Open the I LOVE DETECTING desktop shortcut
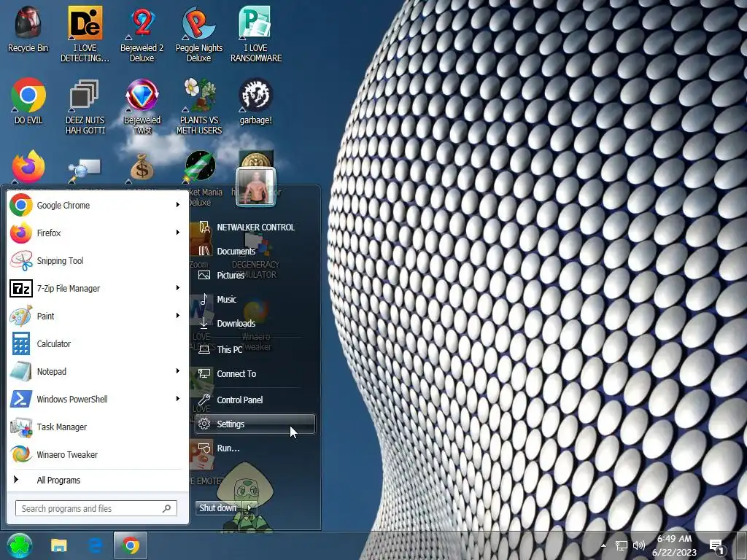Screen dimensions: 747x560 tap(85, 34)
